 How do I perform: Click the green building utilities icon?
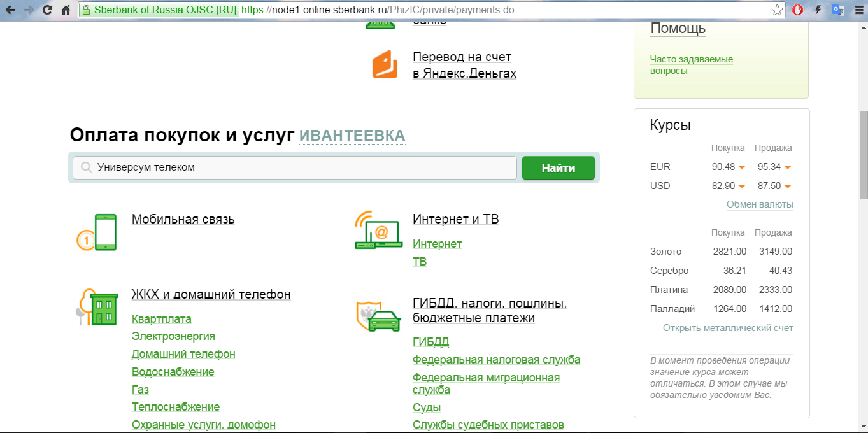coord(97,307)
